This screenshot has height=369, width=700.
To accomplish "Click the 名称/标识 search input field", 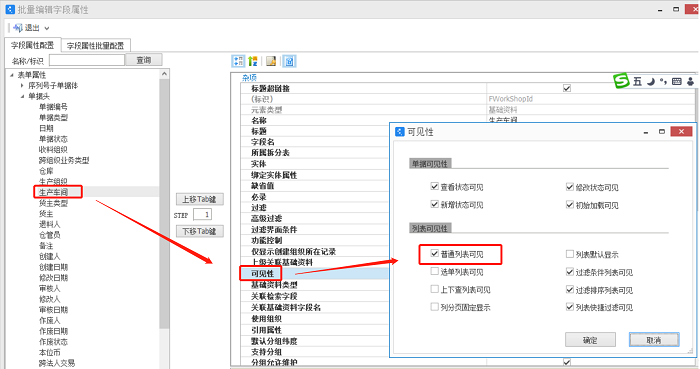I will [87, 60].
